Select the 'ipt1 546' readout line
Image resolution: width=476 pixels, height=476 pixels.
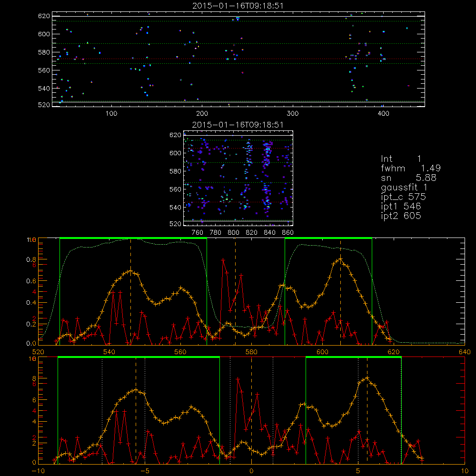401,207
